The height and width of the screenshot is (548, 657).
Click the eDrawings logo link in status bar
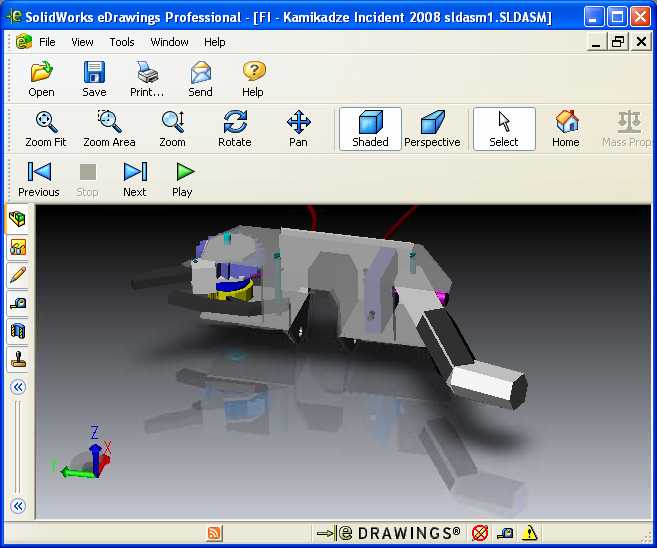[x=389, y=533]
